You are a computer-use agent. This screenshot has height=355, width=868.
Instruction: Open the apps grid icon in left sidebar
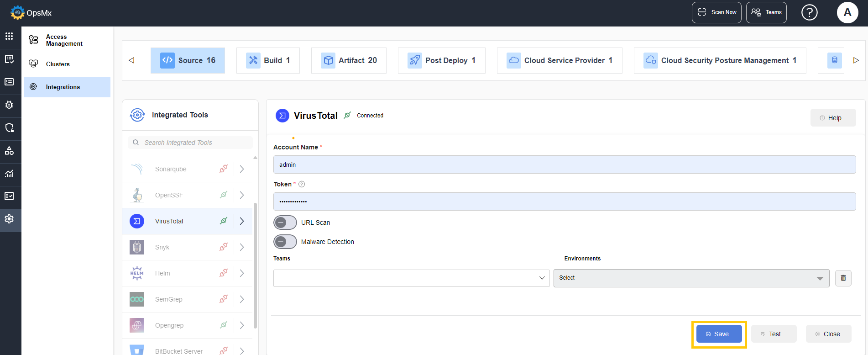click(9, 36)
